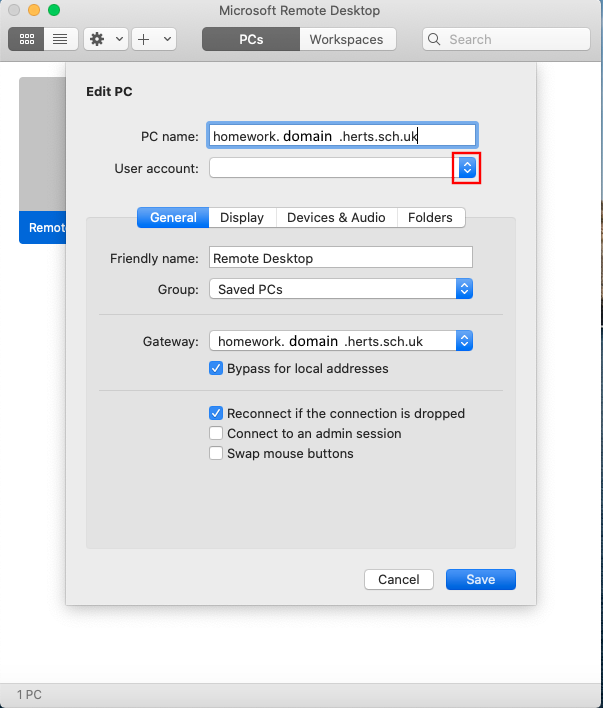Minimize the window with yellow button
Screen dimensions: 603x708
34,10
